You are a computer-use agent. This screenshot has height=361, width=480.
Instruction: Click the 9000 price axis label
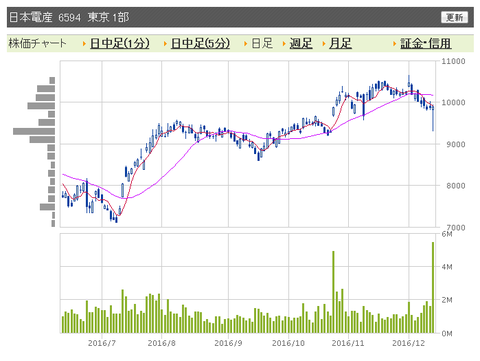[x=456, y=144]
